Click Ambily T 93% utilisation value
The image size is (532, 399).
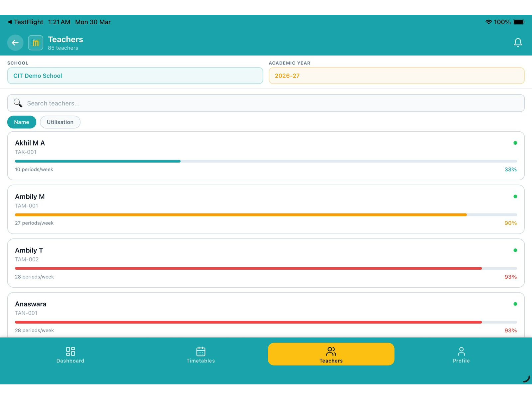pos(511,277)
